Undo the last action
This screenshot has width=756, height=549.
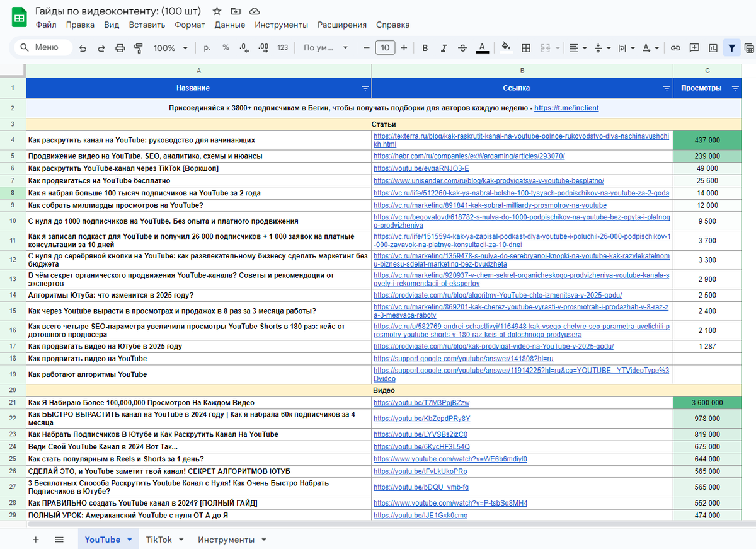83,48
